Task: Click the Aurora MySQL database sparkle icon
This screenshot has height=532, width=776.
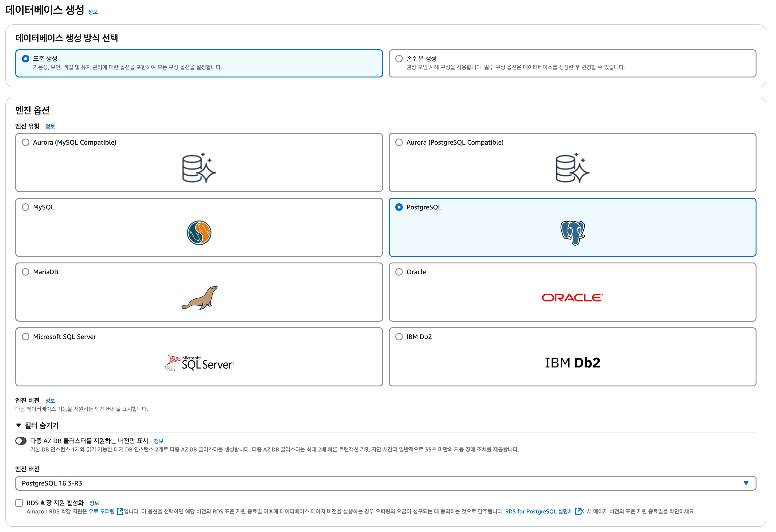Action: click(x=199, y=168)
